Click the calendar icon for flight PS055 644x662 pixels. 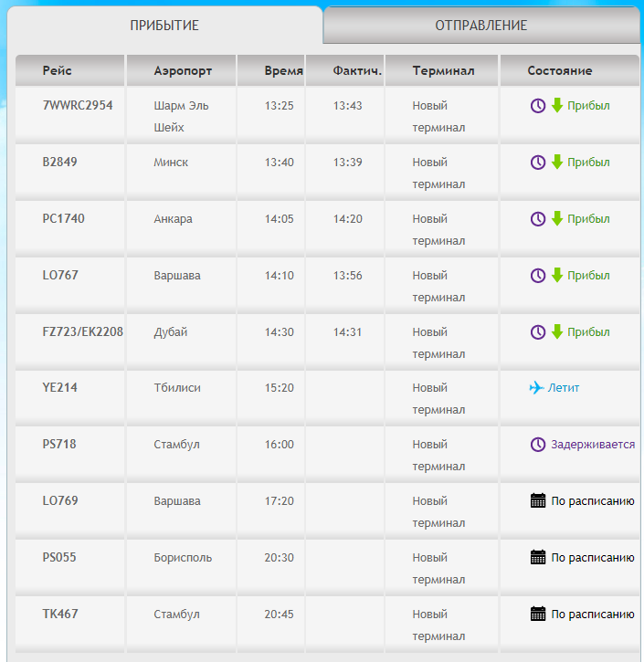click(x=538, y=557)
